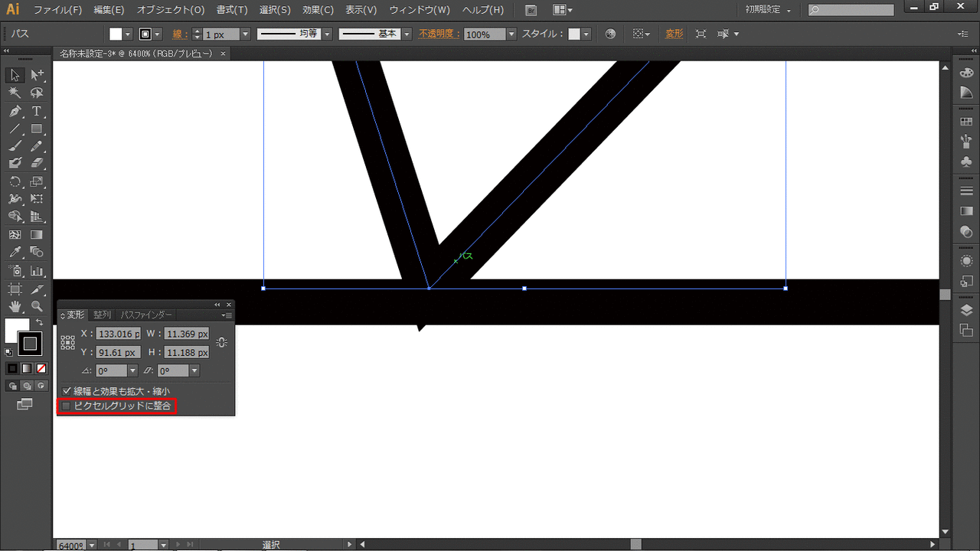Select the Hand tool

[x=15, y=307]
